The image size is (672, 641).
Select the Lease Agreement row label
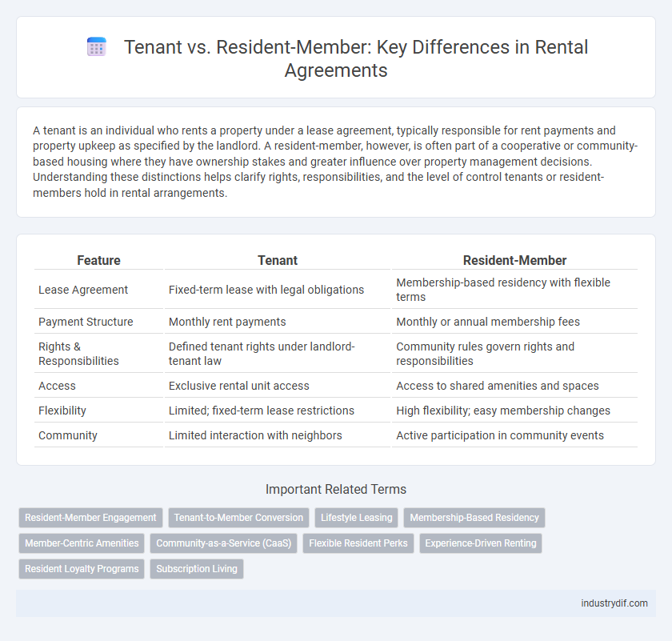(83, 290)
